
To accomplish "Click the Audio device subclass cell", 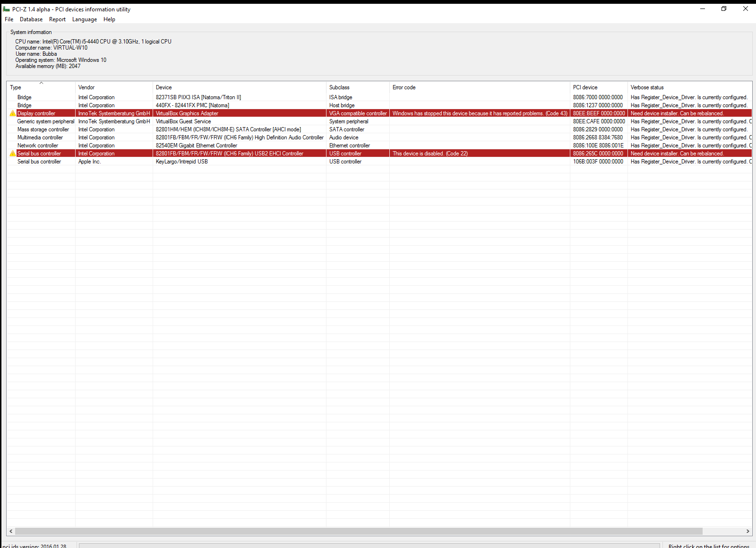I will [x=344, y=137].
